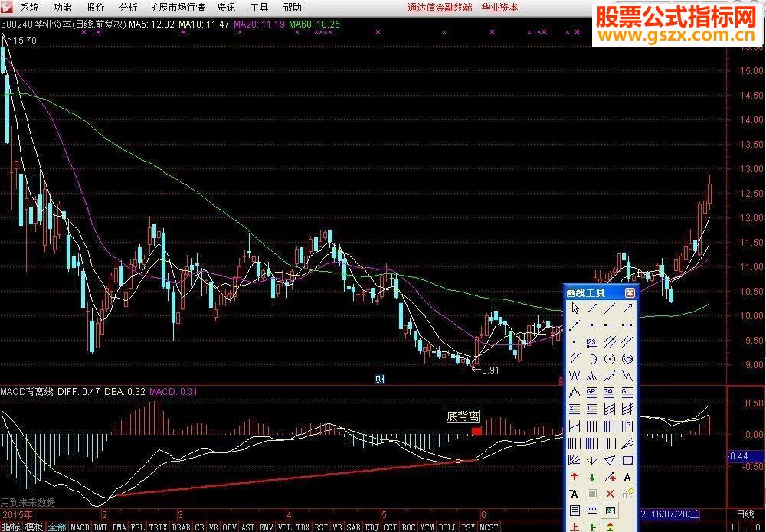Select the 123 price label line tool

592,341
